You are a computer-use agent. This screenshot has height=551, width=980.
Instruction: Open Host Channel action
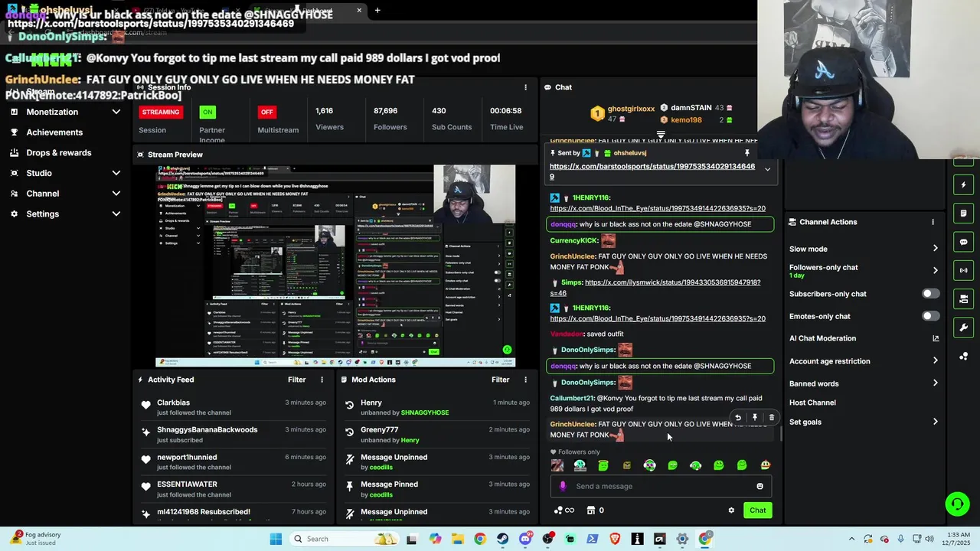(x=812, y=403)
